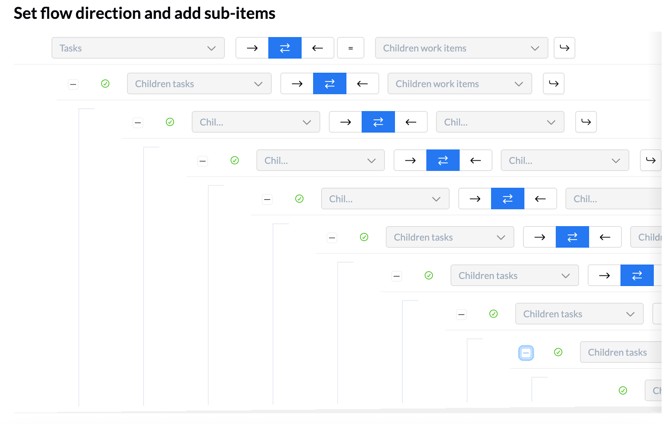Select the bidirectional flow button in the Tasks row
Viewport: 670px width, 424px height.
coord(285,48)
